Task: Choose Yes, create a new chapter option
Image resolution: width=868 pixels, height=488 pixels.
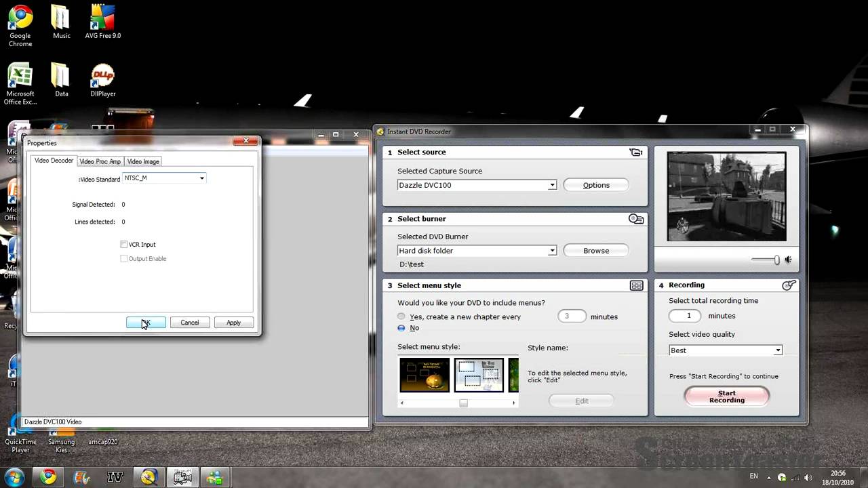Action: (401, 317)
